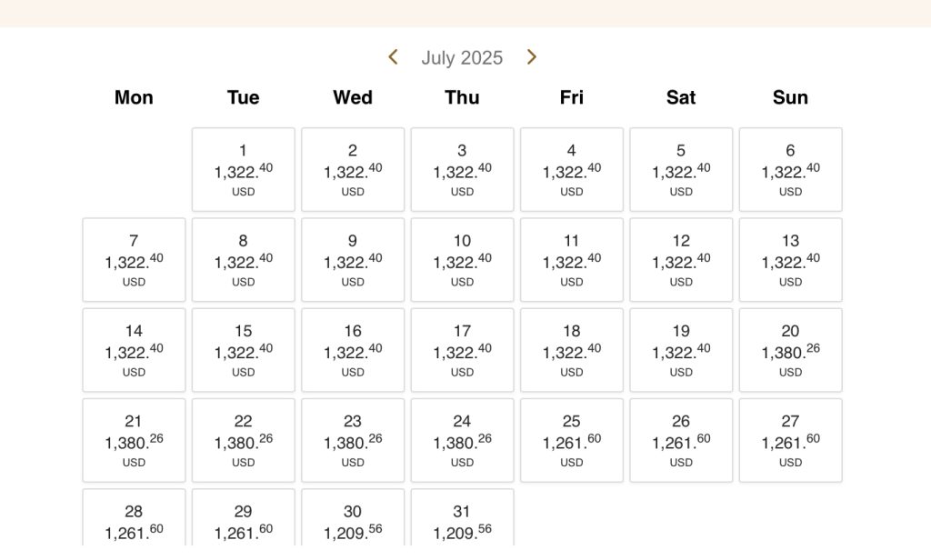Go to previous month using left chevron

pyautogui.click(x=393, y=57)
